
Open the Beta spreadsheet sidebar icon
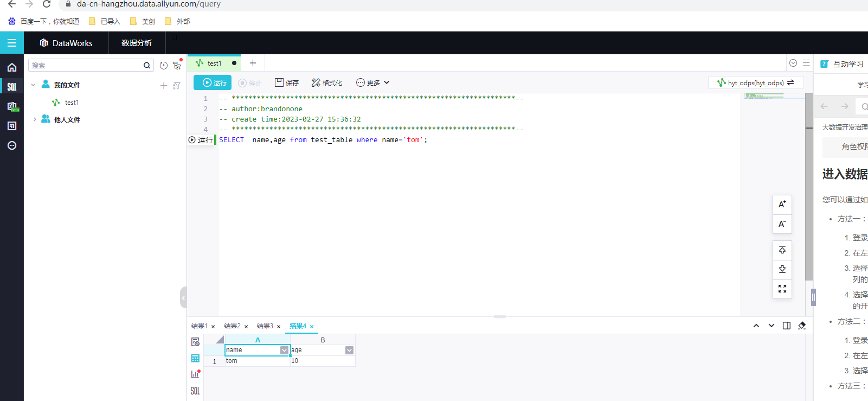[12, 106]
